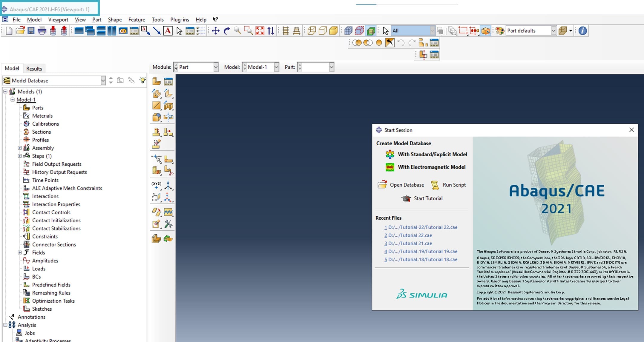Click the Query wrench tools icon
This screenshot has height=342, width=644.
pyautogui.click(x=168, y=224)
